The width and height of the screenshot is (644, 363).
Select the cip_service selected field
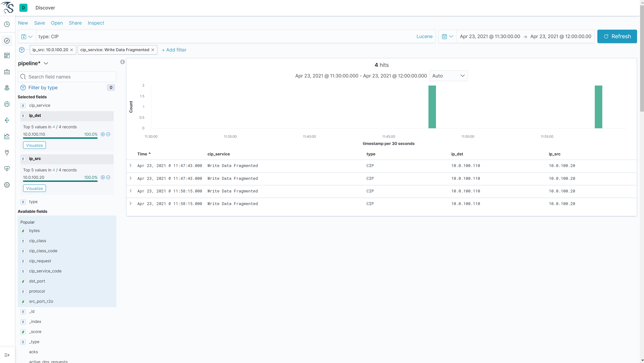[40, 106]
